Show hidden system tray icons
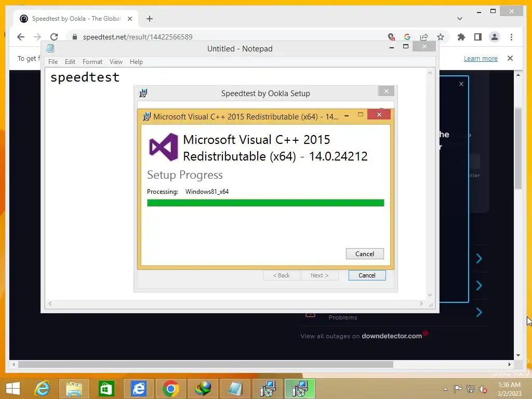The height and width of the screenshot is (399, 532). coord(445,389)
